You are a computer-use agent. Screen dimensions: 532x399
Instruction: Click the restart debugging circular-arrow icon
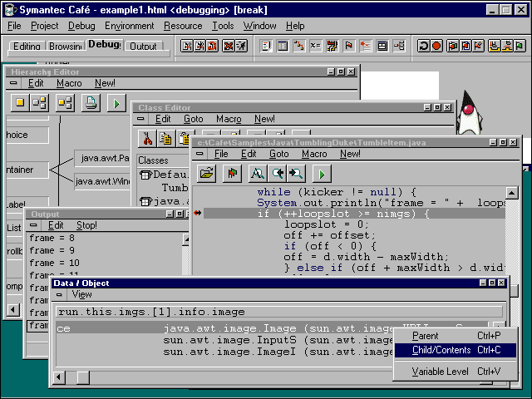423,46
